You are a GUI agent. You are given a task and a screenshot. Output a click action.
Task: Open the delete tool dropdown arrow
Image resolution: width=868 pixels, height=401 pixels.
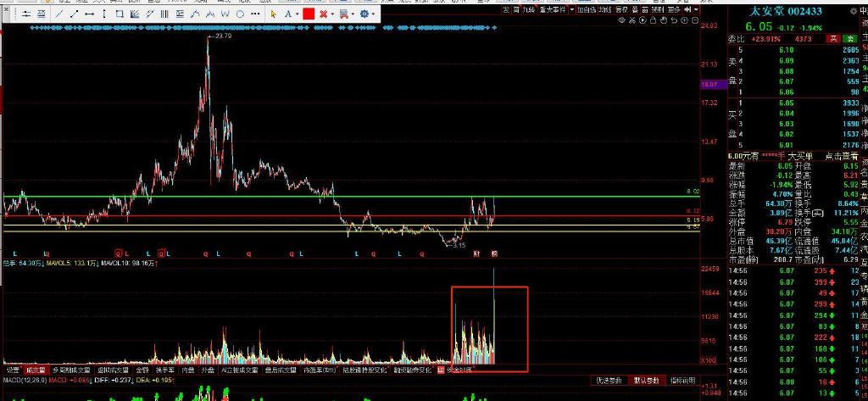(x=332, y=14)
